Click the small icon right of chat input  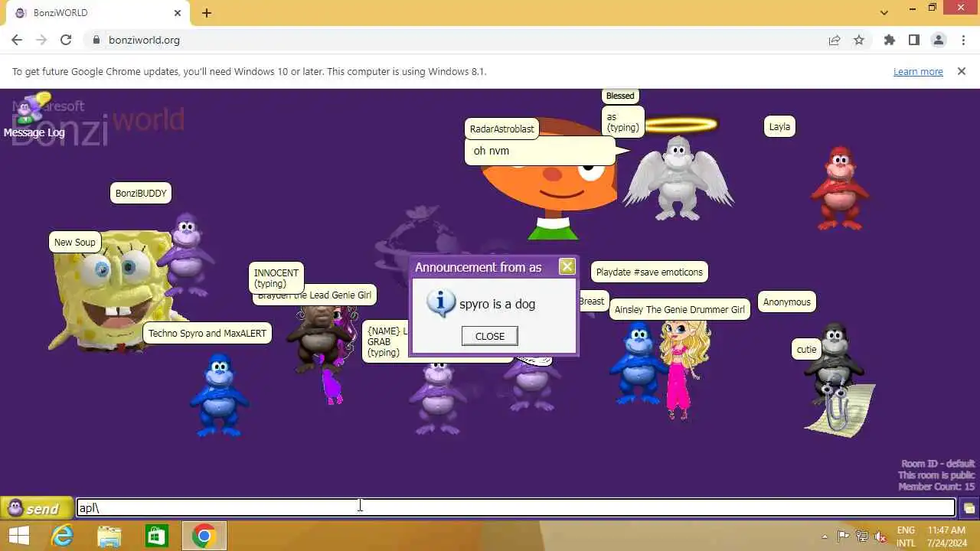pos(969,508)
